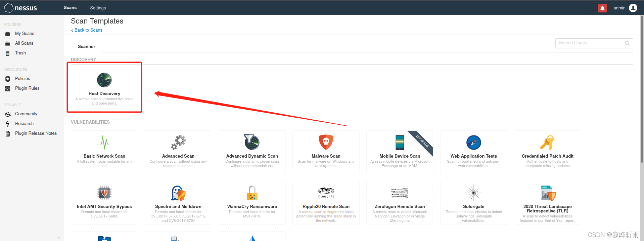The image size is (644, 241).
Task: Open the Policies page
Action: click(x=22, y=79)
